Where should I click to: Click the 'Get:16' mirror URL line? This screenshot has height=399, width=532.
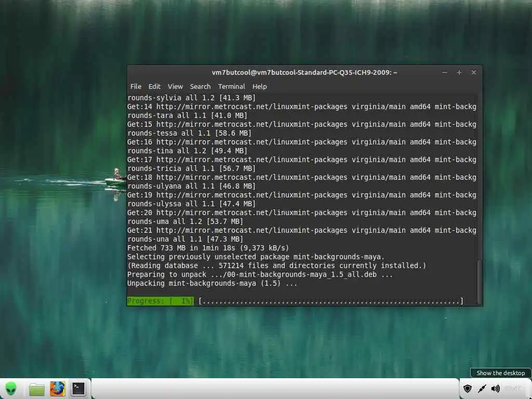click(302, 142)
